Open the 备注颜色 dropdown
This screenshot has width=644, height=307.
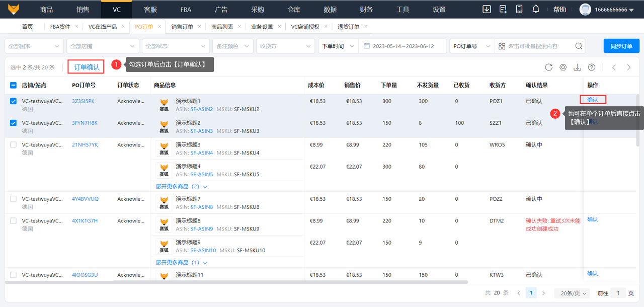click(233, 46)
